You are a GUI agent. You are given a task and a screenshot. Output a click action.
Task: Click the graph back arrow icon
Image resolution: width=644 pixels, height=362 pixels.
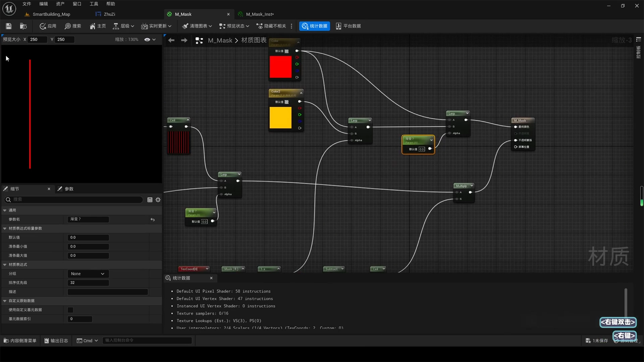pos(171,40)
